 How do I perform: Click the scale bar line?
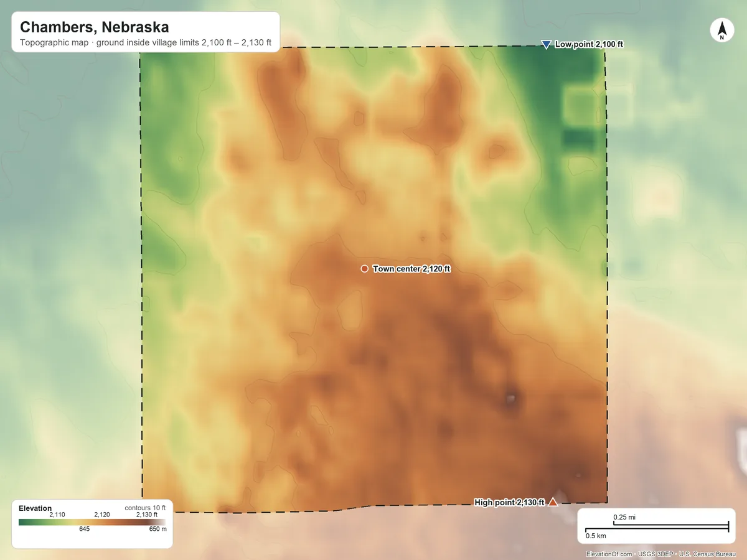pos(657,527)
